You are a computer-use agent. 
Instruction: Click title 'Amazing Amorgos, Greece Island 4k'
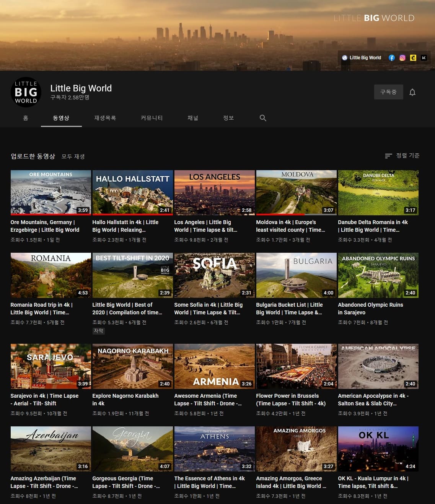(291, 482)
